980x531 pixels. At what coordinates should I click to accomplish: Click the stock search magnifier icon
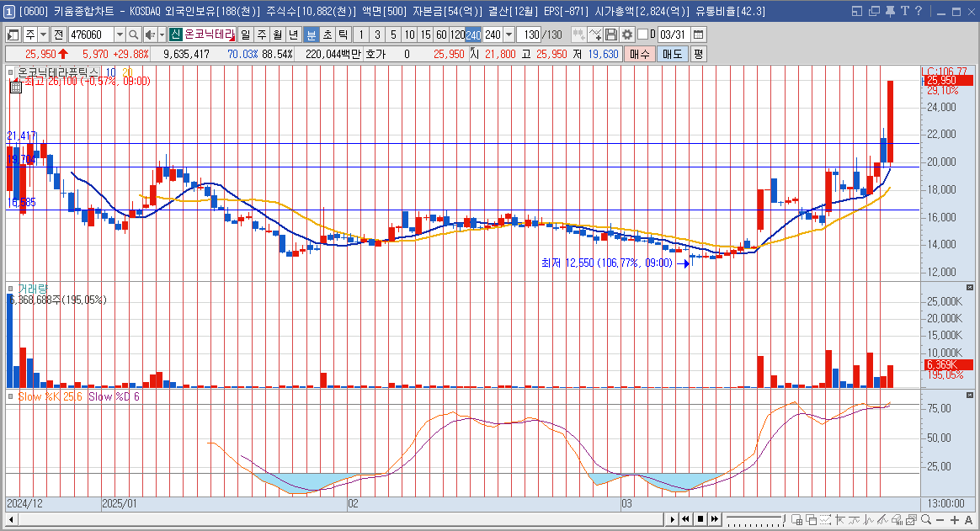coord(134,35)
